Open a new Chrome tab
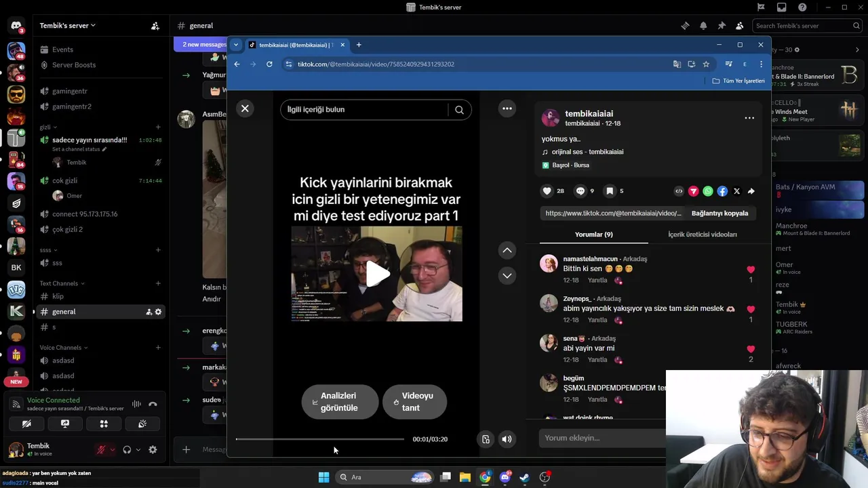Image resolution: width=868 pixels, height=488 pixels. [359, 45]
